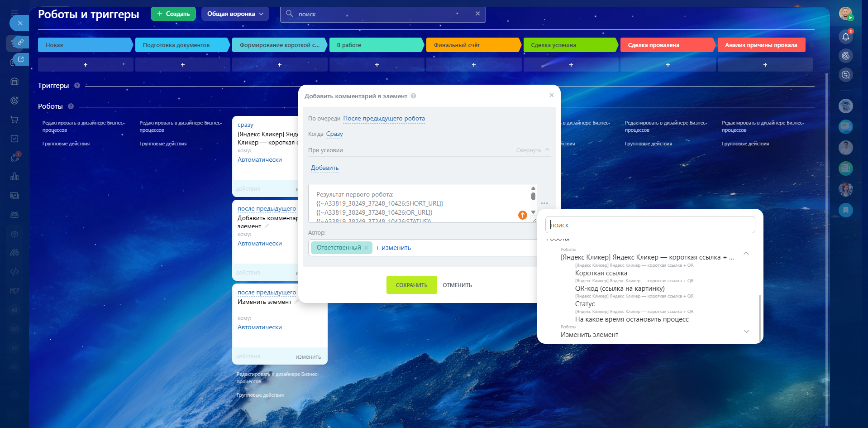Select the В работе stage

pyautogui.click(x=377, y=45)
